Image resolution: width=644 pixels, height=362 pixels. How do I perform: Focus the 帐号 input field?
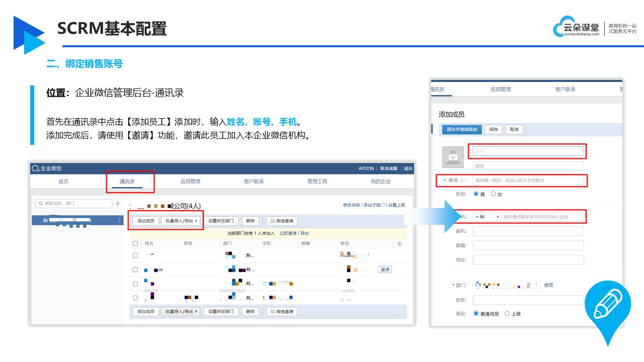pos(528,180)
